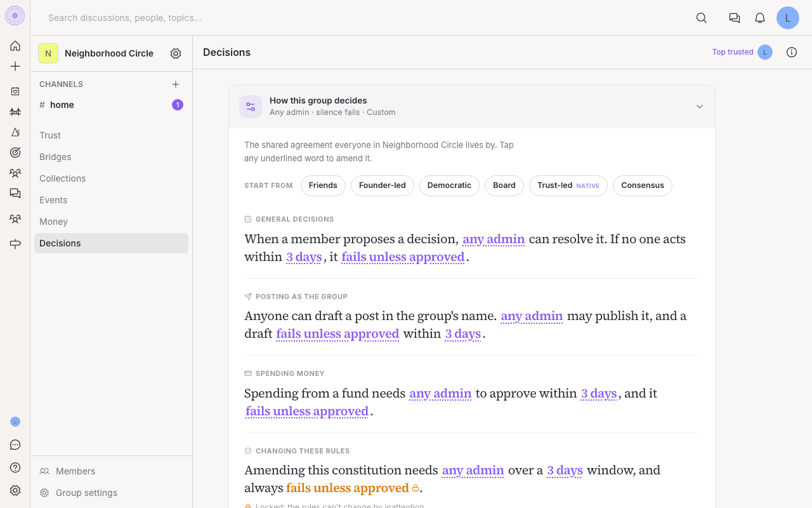The width and height of the screenshot is (812, 508).
Task: Change 'any admin' in Spending Money sentence
Action: (x=440, y=394)
